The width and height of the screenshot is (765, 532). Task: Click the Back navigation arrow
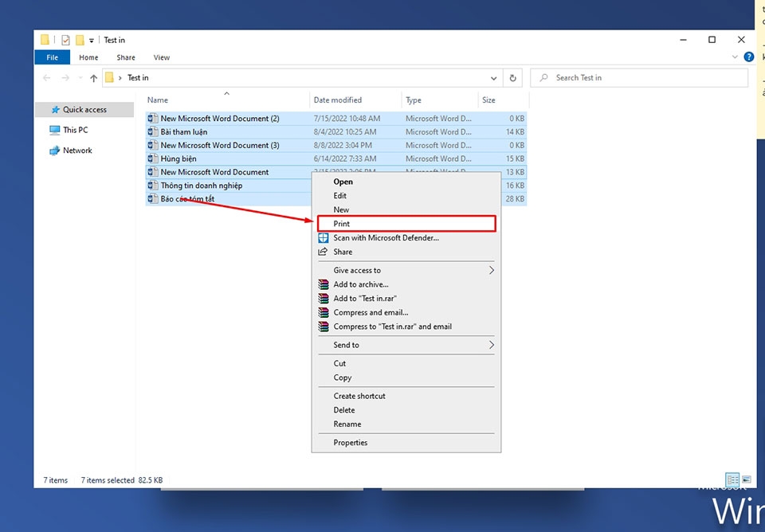(x=47, y=78)
